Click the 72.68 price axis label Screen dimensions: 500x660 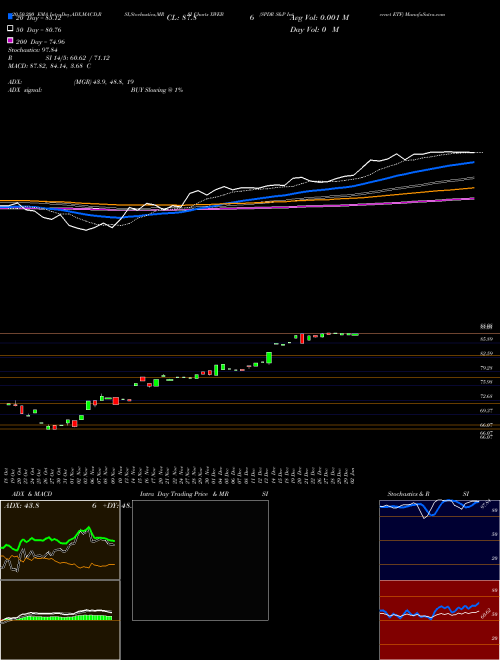[486, 396]
